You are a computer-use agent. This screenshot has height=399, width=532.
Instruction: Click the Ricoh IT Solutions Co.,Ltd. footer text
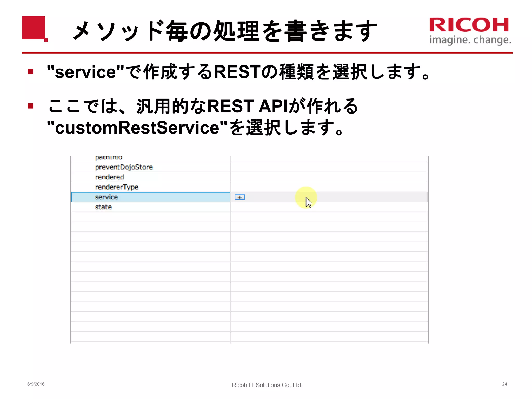(x=267, y=385)
